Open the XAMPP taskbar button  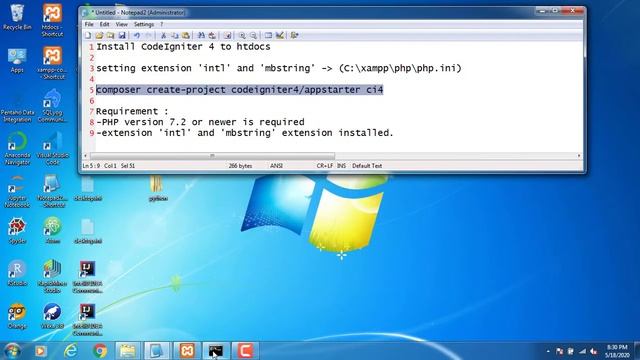(x=187, y=351)
